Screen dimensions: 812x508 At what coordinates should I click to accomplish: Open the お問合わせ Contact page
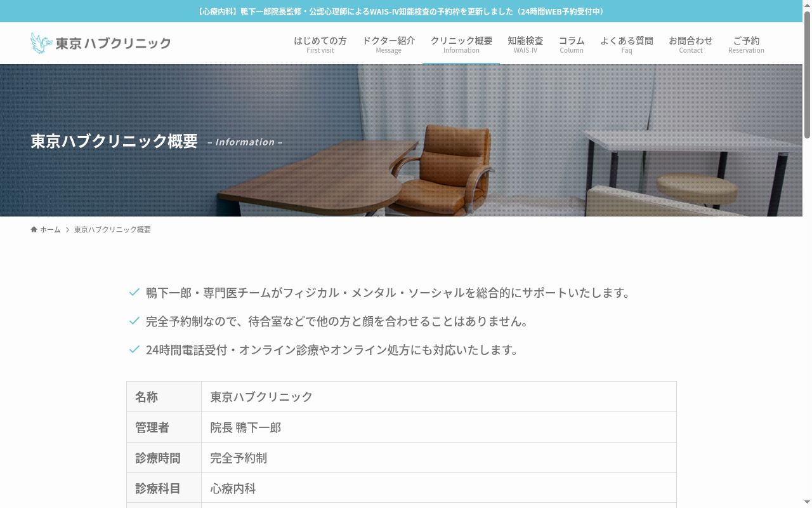click(690, 44)
